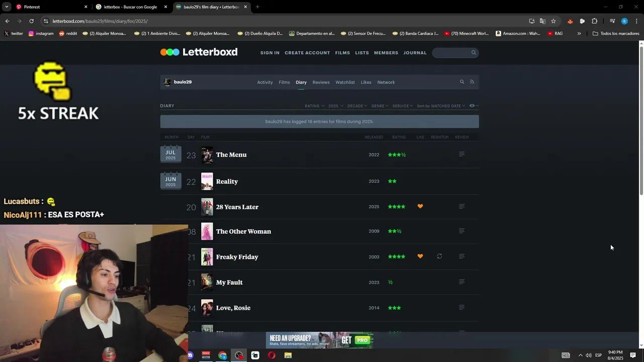
Task: Open the review icon for 28 Years Later
Action: [461, 207]
